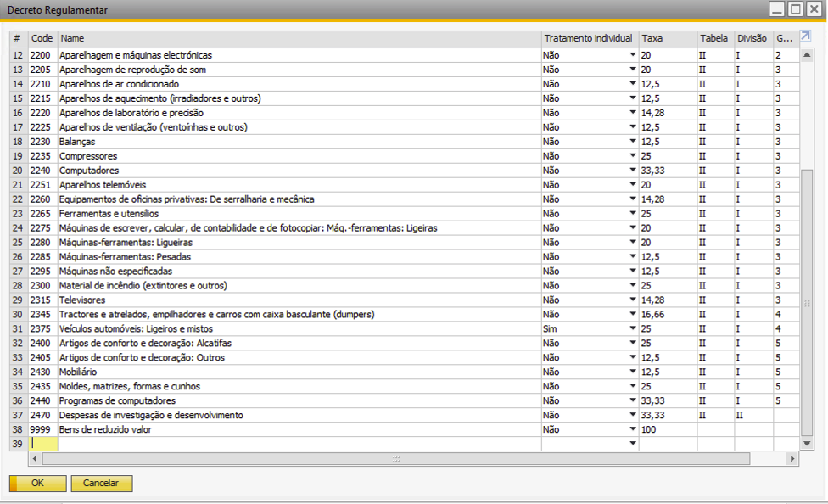This screenshot has width=828, height=504.
Task: Click the Taxa column header
Action: point(667,39)
